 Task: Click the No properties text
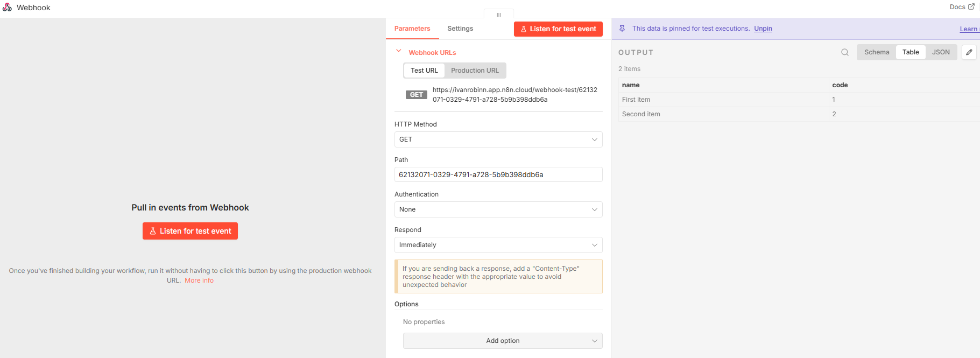424,322
